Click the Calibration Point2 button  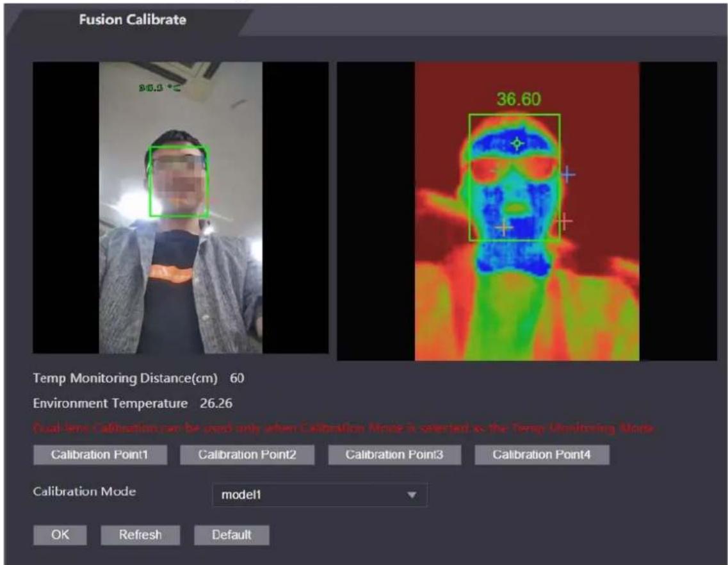247,454
